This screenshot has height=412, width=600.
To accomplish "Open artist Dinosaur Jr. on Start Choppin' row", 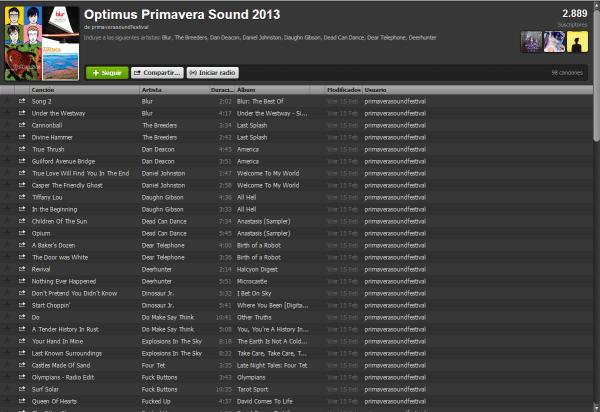I will click(158, 305).
